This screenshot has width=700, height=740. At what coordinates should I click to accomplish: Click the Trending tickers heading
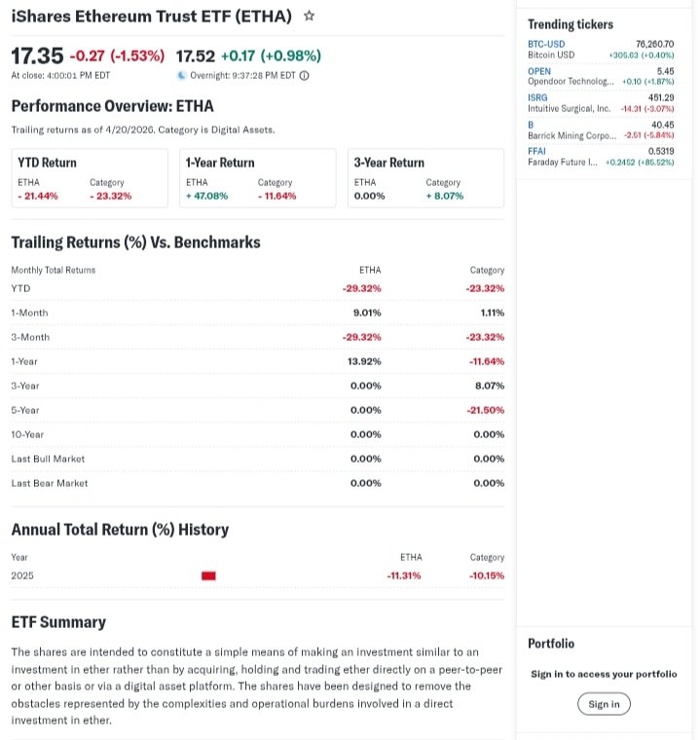(x=571, y=24)
